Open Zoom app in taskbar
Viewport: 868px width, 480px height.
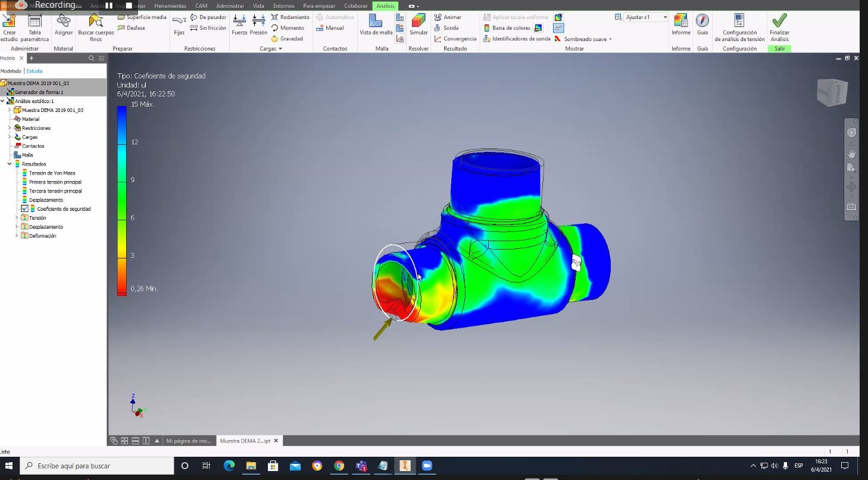(427, 466)
